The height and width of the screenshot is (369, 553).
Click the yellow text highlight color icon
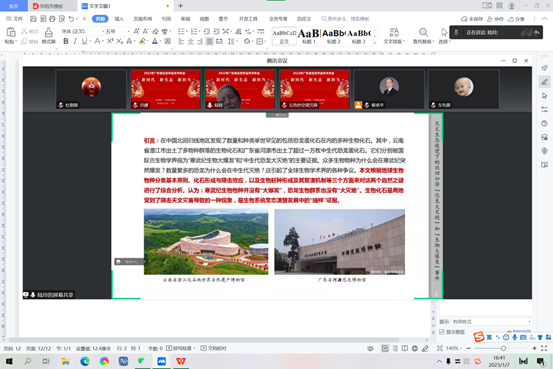[142, 41]
